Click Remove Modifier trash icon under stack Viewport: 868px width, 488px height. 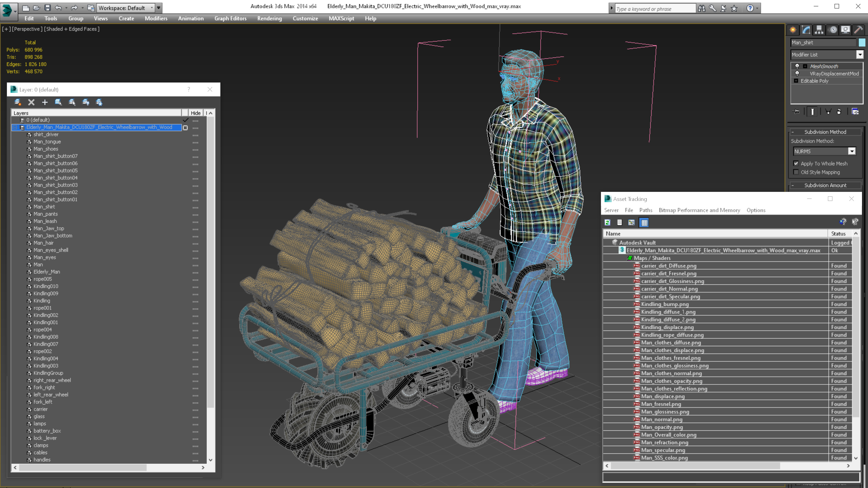[839, 111]
